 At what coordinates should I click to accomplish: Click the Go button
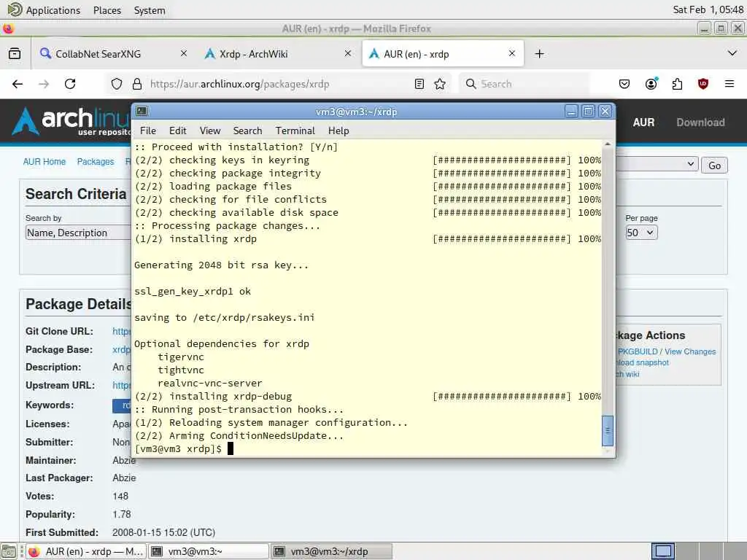(714, 166)
